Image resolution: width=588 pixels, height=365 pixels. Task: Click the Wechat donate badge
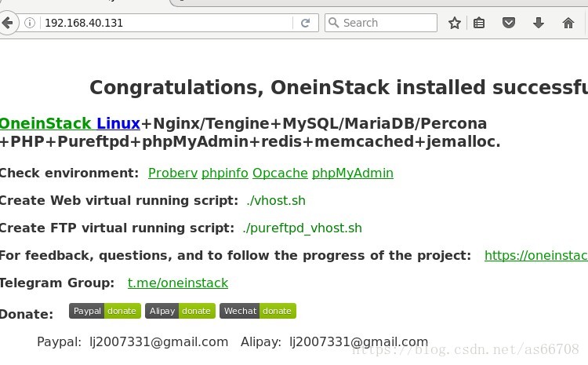[x=258, y=311]
